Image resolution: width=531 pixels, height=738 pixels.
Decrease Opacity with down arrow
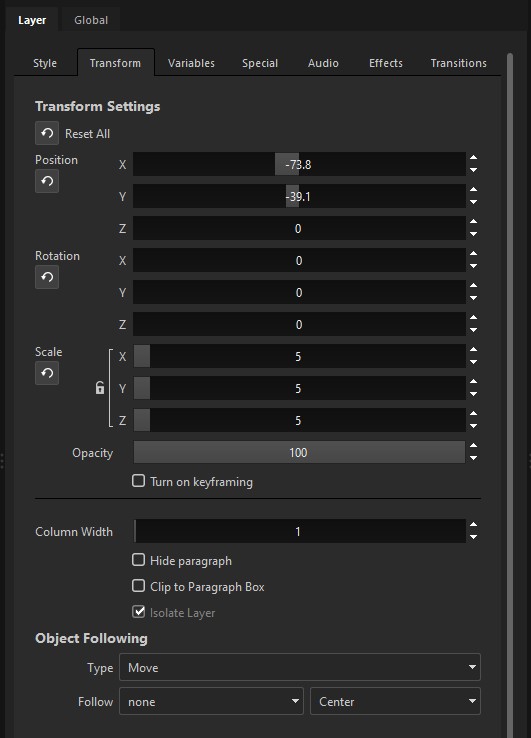coord(474,458)
